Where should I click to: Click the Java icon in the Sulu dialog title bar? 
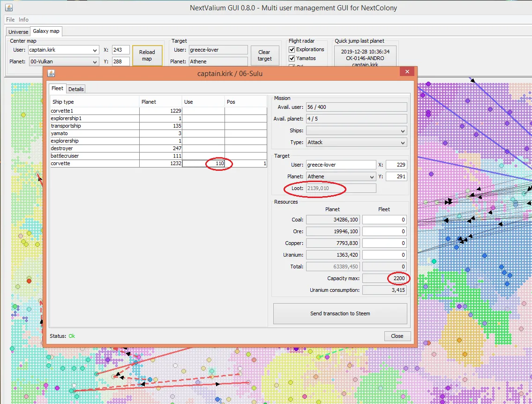(x=51, y=73)
